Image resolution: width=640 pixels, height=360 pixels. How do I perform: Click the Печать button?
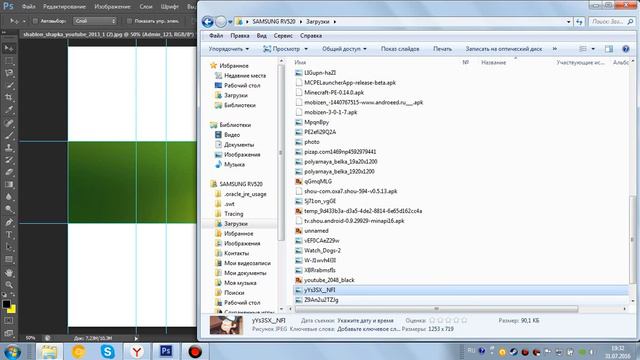(x=442, y=49)
